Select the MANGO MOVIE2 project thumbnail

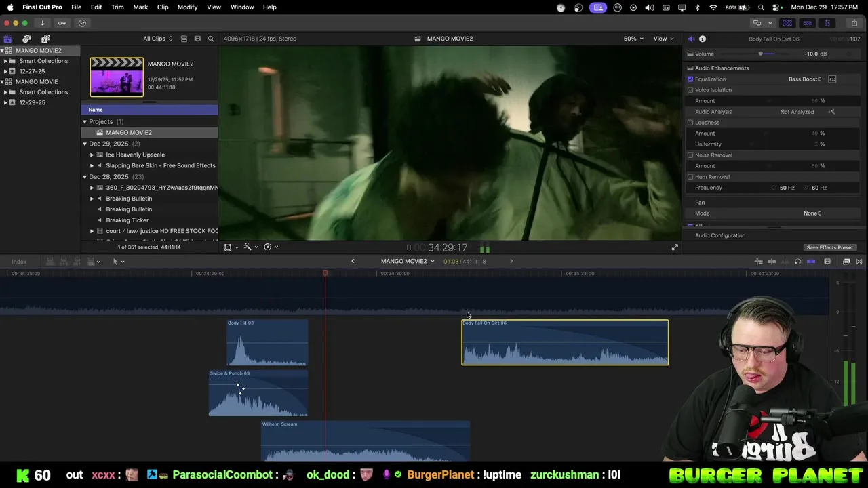coord(117,77)
